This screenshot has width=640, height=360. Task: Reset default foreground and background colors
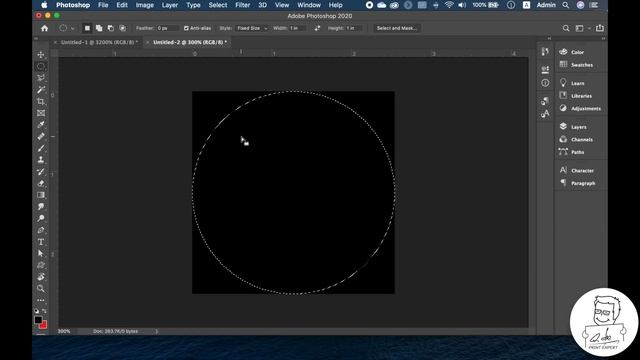[36, 311]
